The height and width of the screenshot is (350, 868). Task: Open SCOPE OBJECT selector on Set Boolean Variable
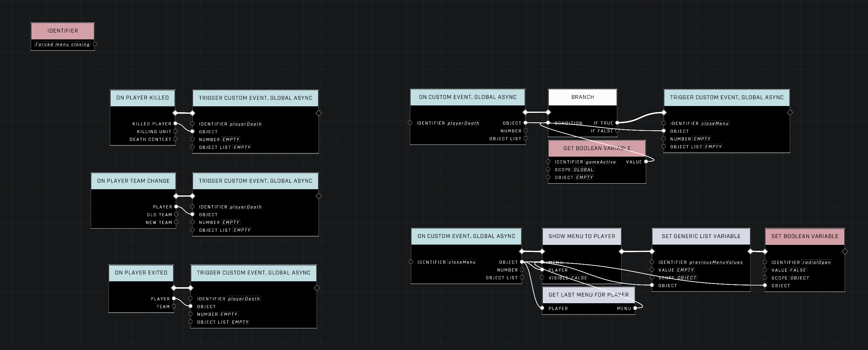point(799,278)
